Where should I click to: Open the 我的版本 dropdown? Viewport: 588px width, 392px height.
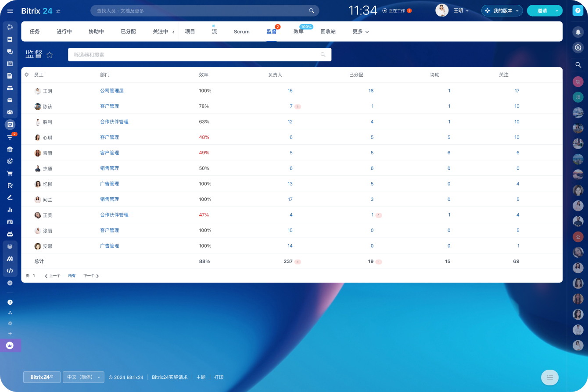[502, 11]
